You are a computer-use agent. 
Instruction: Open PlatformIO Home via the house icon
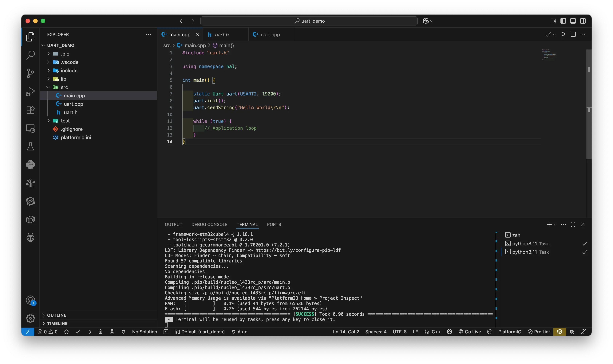point(66,332)
